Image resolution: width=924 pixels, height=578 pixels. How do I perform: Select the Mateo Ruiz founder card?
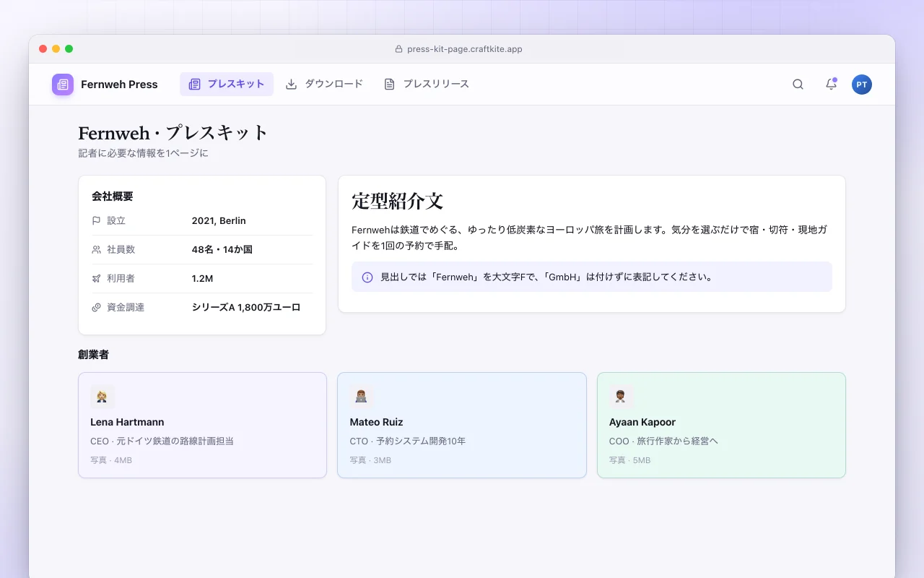pos(462,425)
